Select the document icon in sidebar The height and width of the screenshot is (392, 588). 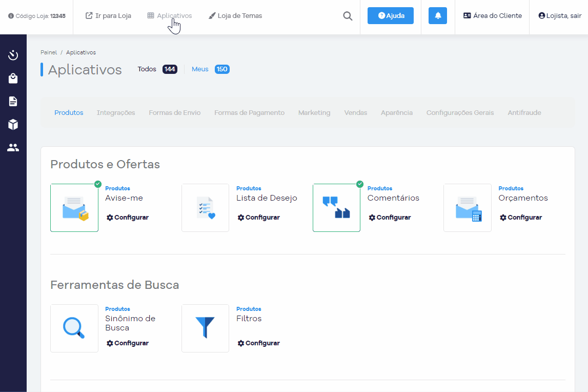13,102
